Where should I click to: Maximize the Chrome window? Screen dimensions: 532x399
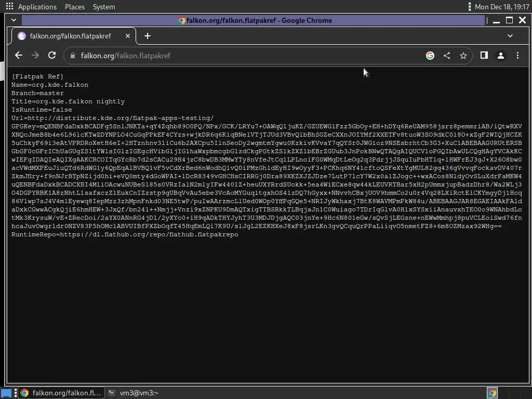point(509,20)
